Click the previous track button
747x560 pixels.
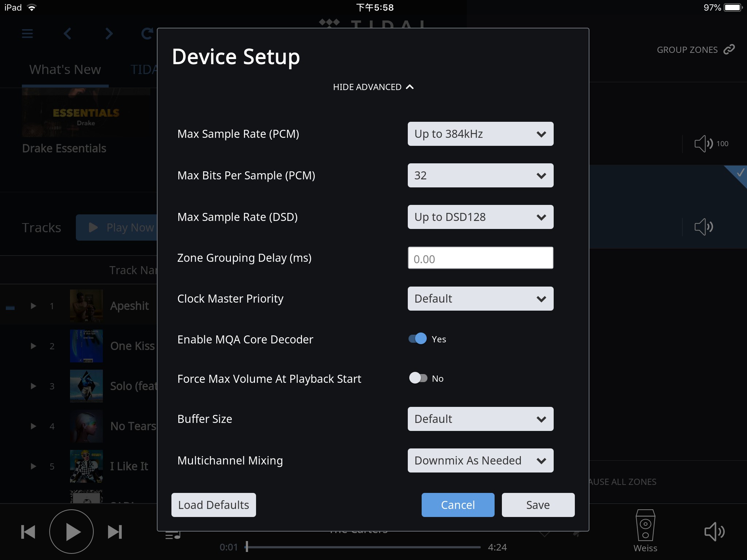(28, 532)
